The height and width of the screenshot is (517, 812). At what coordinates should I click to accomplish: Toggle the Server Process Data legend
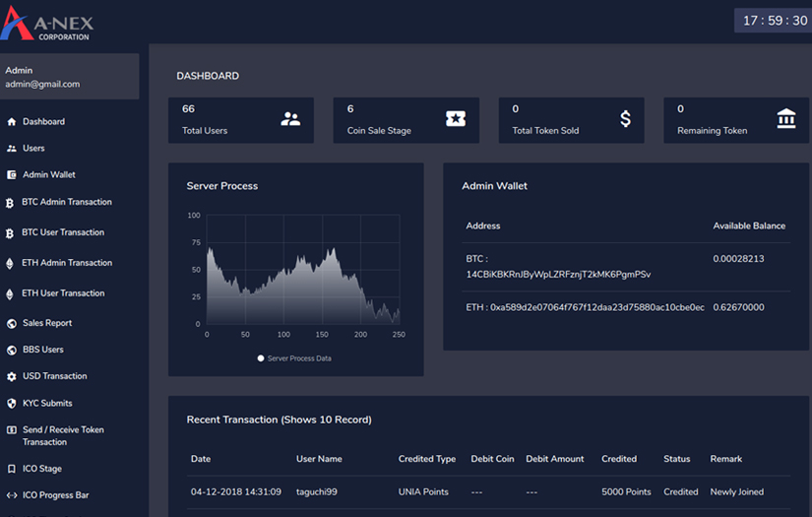coord(294,358)
